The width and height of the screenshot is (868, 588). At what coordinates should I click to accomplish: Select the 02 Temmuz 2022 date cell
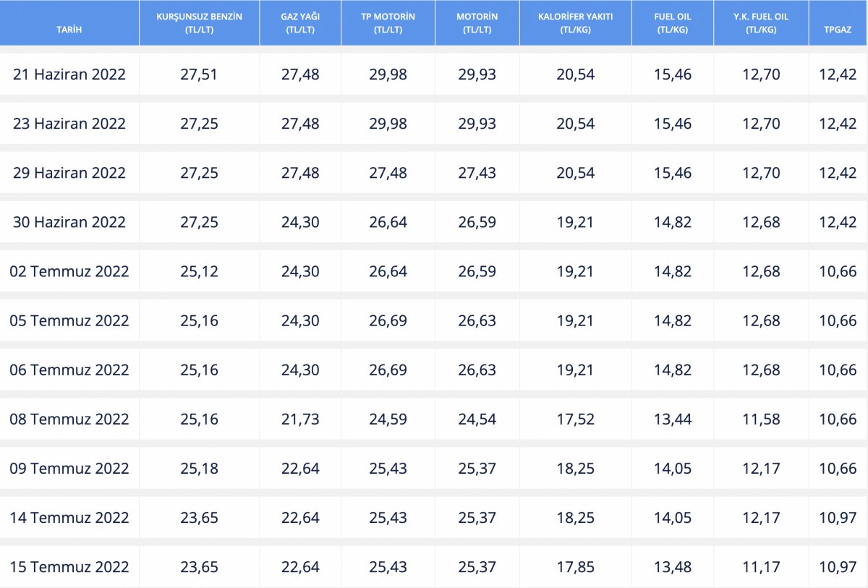coord(69,271)
